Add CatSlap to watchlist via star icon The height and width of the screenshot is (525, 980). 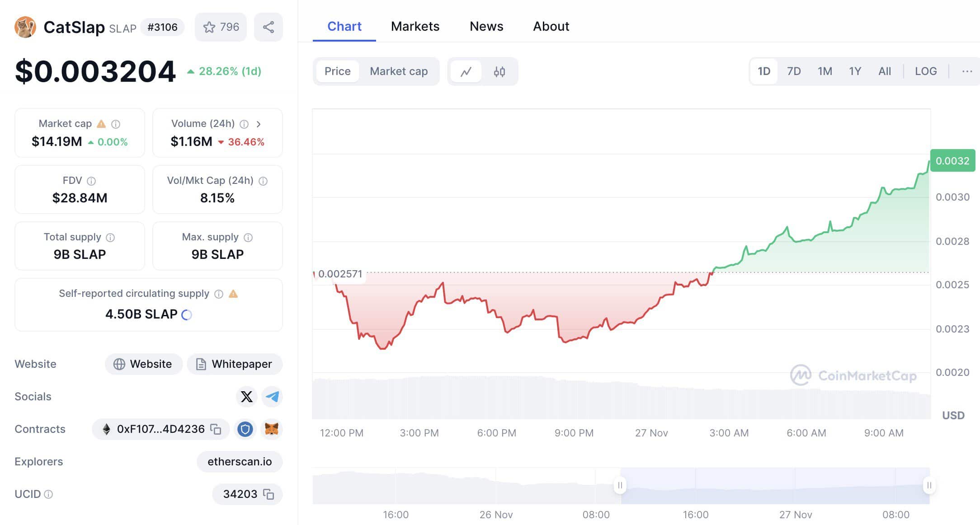point(221,27)
